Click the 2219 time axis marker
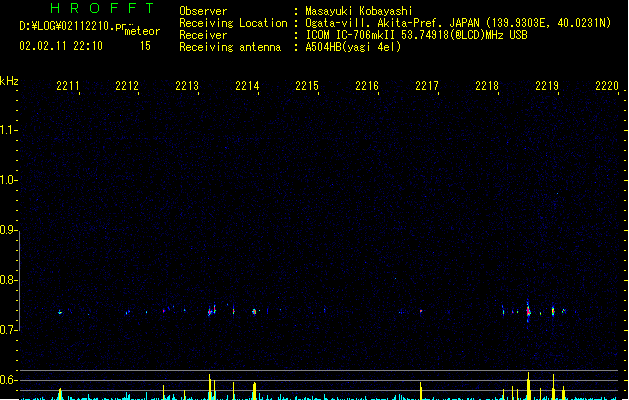The width and height of the screenshot is (629, 400). 547,86
